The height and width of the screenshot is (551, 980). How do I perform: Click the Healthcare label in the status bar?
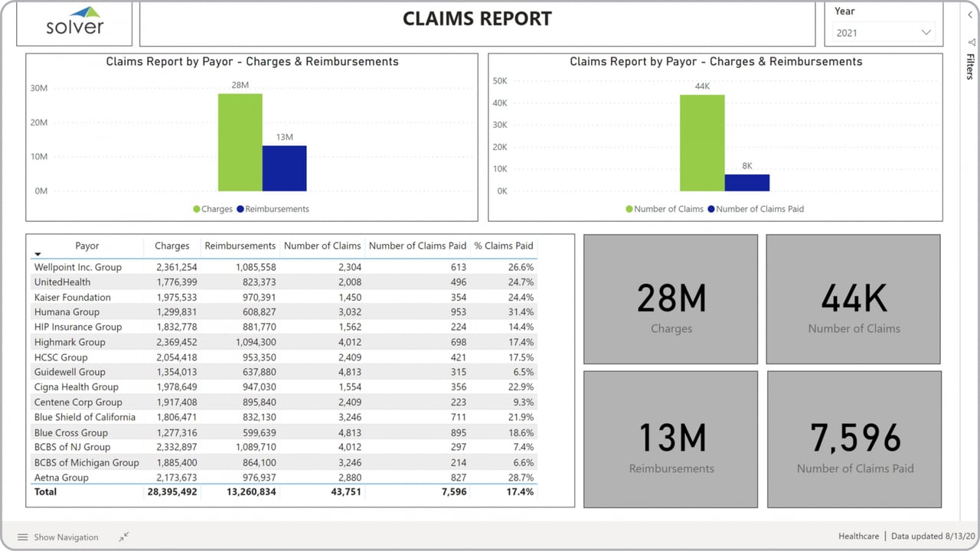click(x=858, y=536)
